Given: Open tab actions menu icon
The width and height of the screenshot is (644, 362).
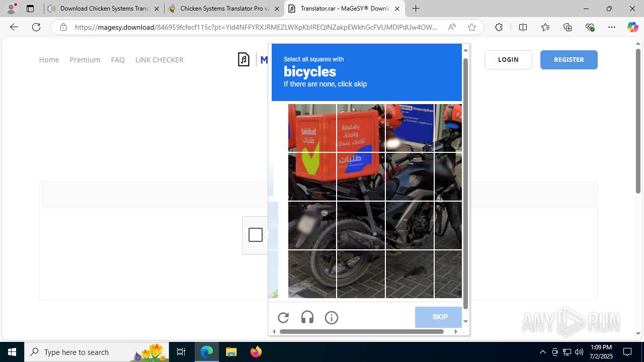Looking at the screenshot, I should [x=30, y=9].
